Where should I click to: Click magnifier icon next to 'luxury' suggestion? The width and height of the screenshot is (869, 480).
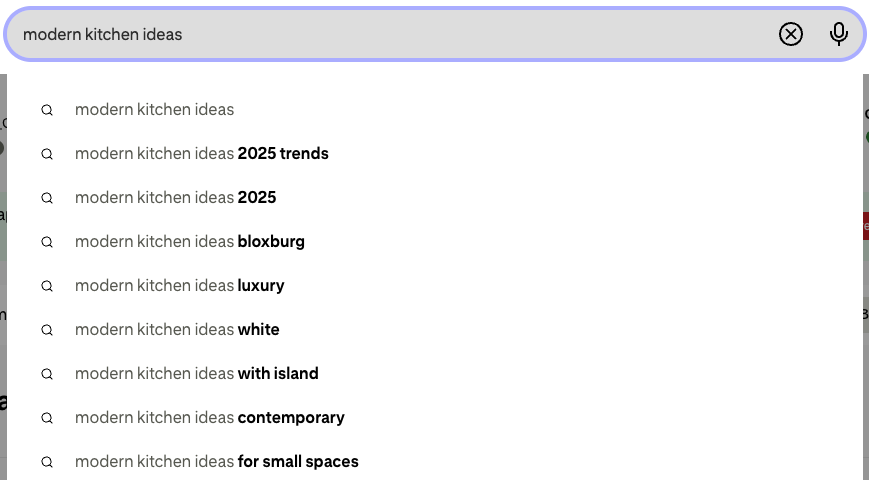click(x=47, y=286)
